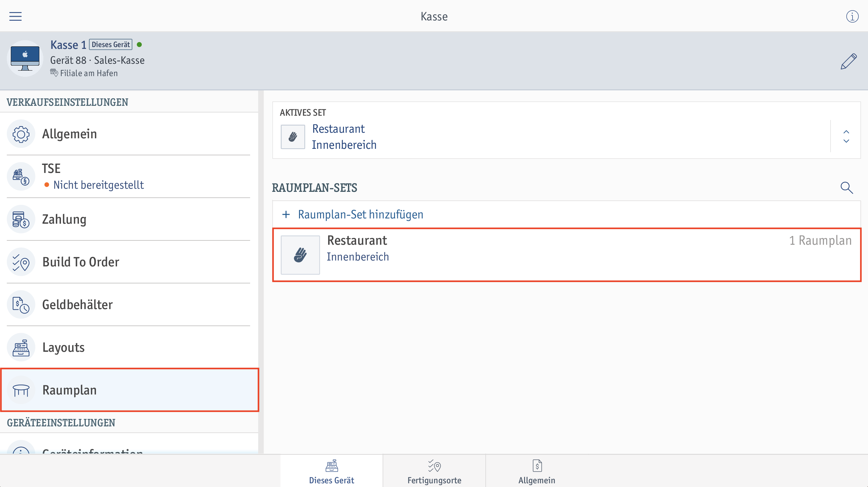Click Filiale am Hafen label
868x487 pixels.
pyautogui.click(x=89, y=73)
